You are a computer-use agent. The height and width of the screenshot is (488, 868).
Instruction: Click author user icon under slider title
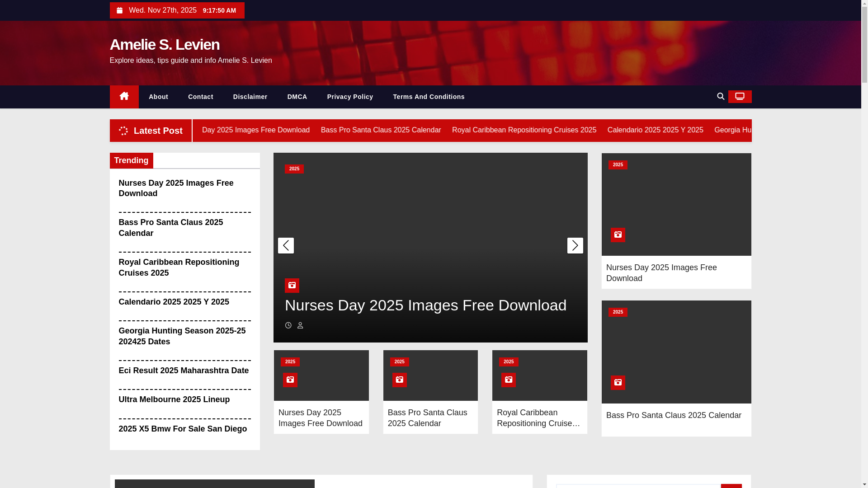point(300,325)
